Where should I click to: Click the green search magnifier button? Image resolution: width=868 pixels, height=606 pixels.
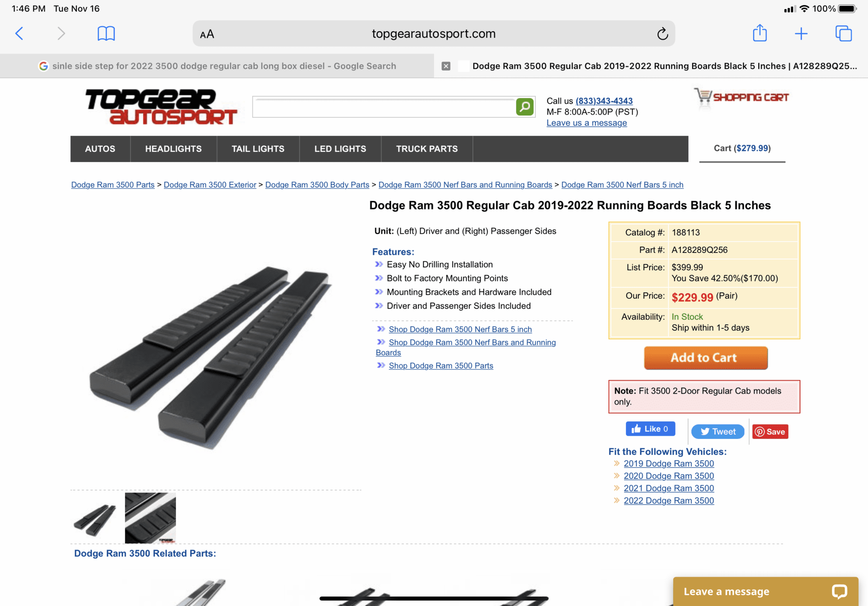[x=524, y=107]
